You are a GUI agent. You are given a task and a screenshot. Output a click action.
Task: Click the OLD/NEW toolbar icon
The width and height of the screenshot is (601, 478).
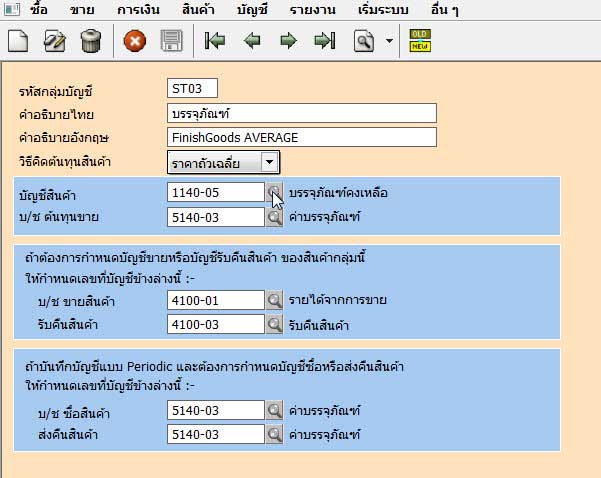pyautogui.click(x=420, y=40)
